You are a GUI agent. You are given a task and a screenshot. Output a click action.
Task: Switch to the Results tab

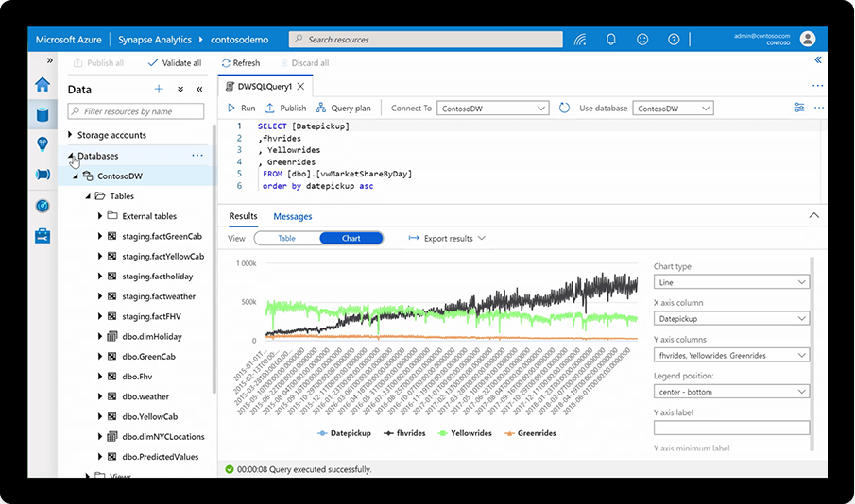click(x=243, y=216)
